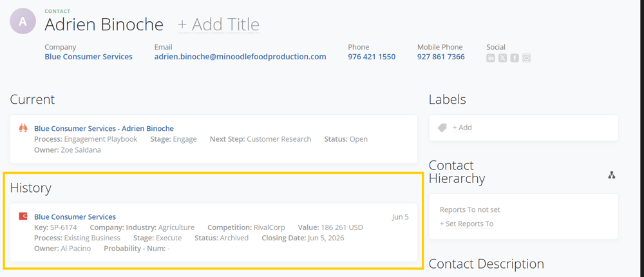Click the label tag icon
This screenshot has width=644, height=277.
coord(442,128)
